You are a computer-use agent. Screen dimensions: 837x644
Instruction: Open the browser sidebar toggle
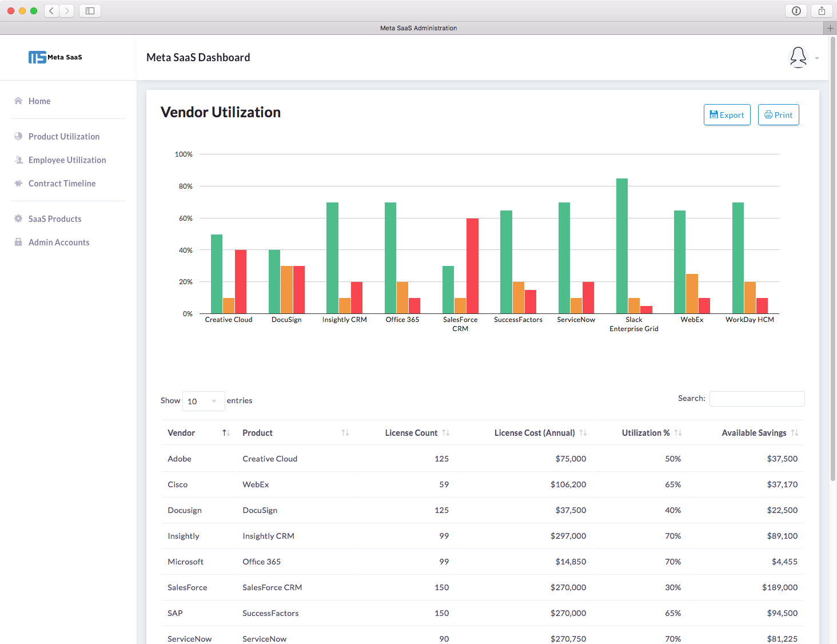[90, 10]
